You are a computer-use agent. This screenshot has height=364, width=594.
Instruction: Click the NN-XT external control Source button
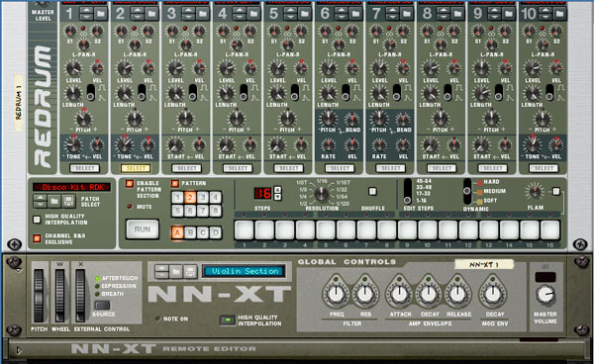pos(102,305)
